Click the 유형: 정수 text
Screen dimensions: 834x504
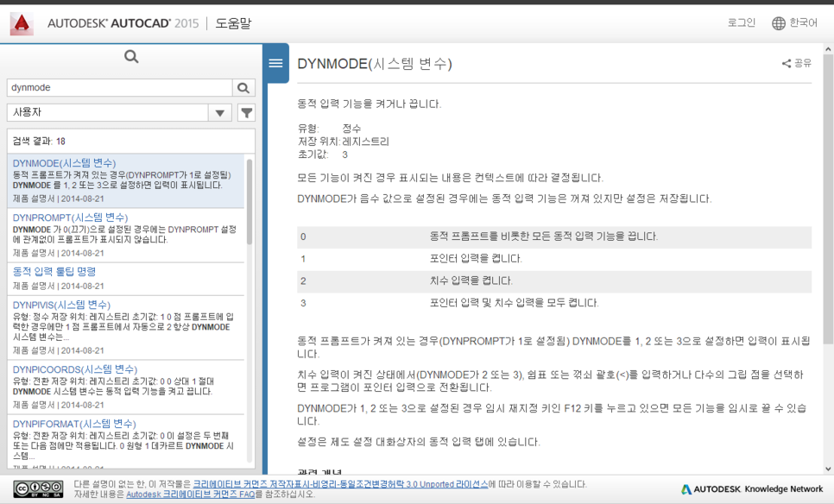click(329, 129)
